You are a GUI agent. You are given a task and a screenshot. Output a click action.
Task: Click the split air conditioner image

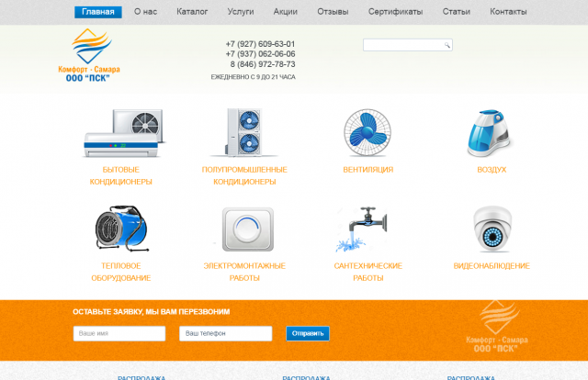click(x=124, y=133)
